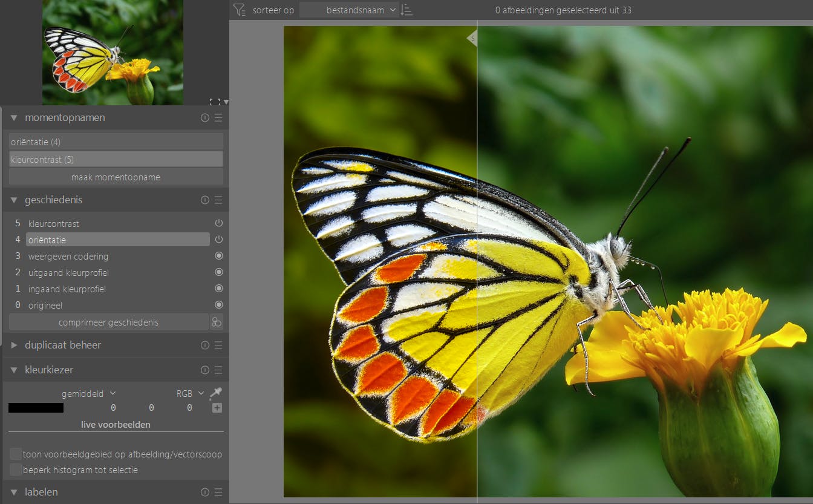
Task: Reset the momentopnamen module
Action: (205, 118)
